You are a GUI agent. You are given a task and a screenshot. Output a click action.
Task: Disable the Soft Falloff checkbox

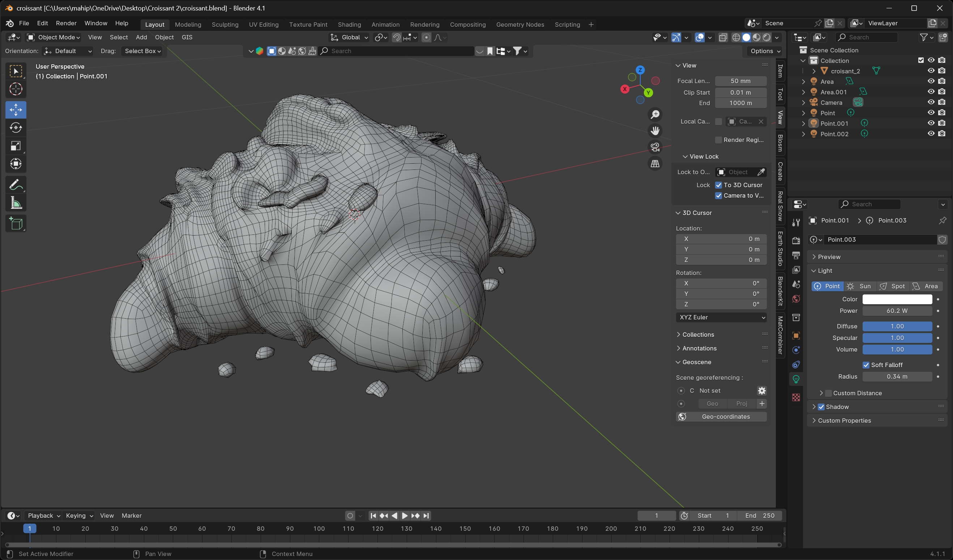(x=866, y=365)
